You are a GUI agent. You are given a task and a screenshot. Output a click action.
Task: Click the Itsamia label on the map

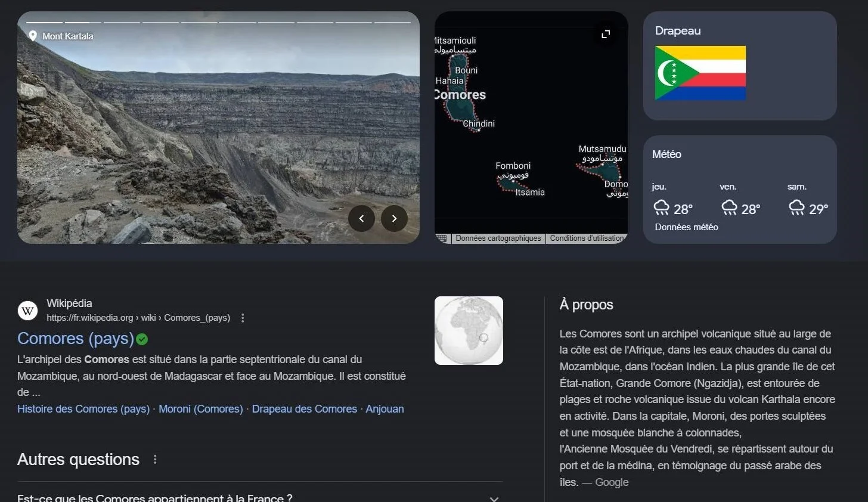tap(530, 193)
